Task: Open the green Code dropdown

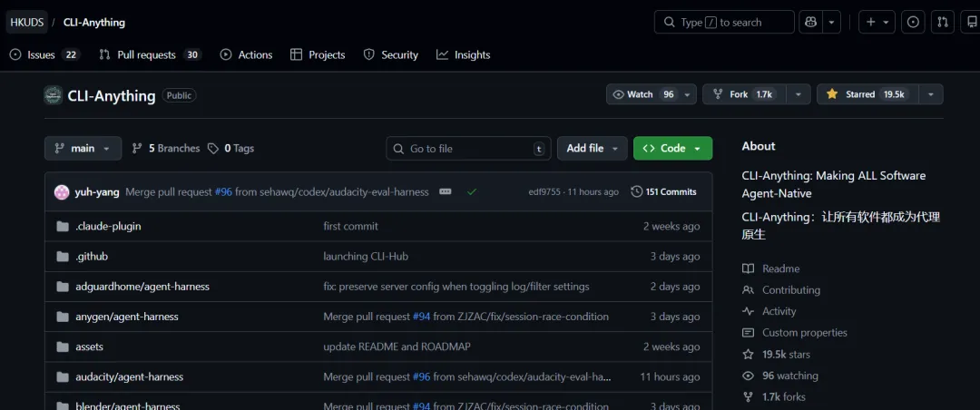Action: point(672,148)
